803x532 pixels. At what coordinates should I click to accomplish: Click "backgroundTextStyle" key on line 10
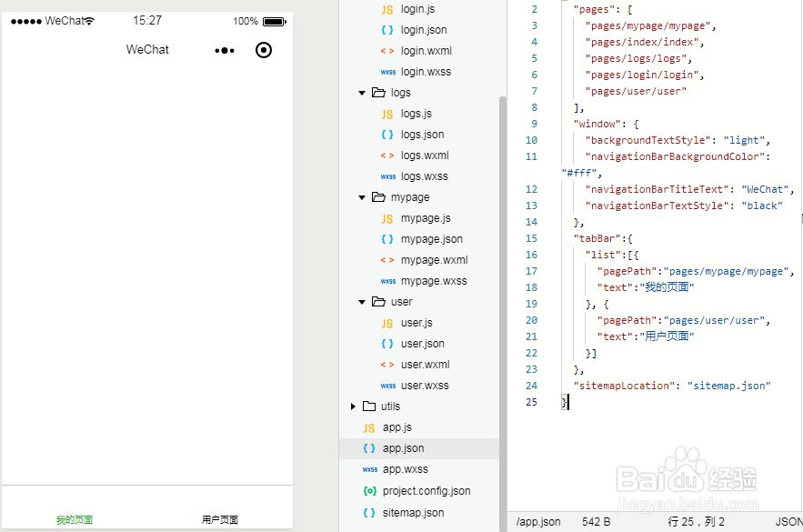(647, 140)
